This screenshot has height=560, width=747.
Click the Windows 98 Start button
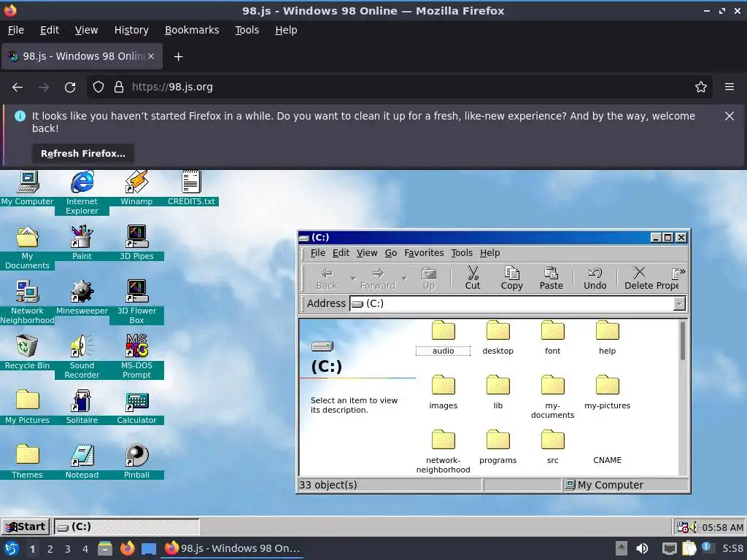point(26,526)
